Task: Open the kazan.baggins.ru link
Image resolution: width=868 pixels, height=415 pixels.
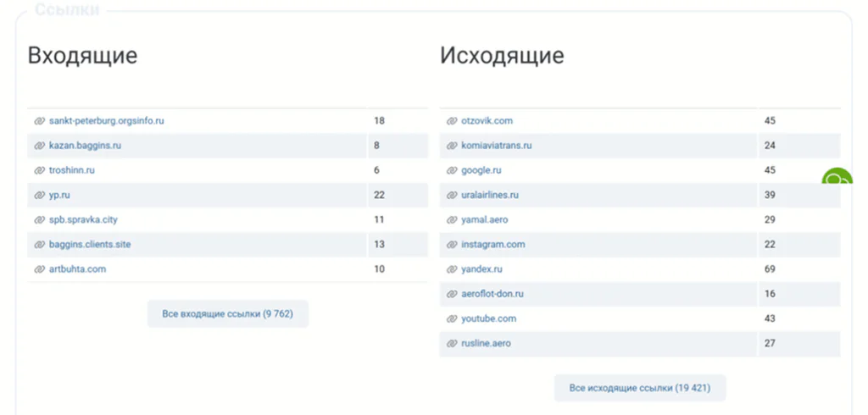Action: coord(85,146)
